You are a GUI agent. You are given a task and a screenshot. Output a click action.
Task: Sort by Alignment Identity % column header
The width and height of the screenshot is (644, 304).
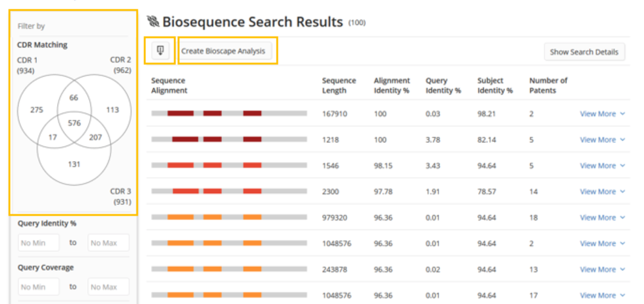pos(392,85)
